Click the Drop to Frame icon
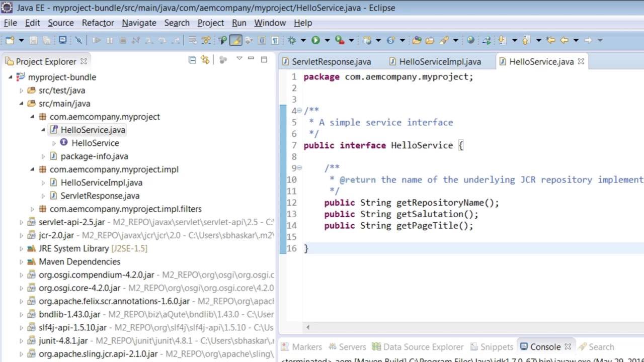This screenshot has height=362, width=644. click(x=192, y=40)
